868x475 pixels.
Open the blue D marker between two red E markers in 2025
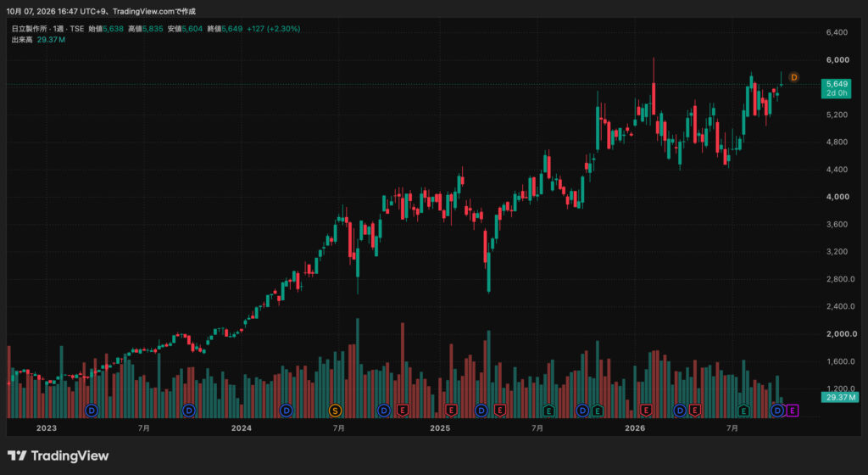pos(481,411)
